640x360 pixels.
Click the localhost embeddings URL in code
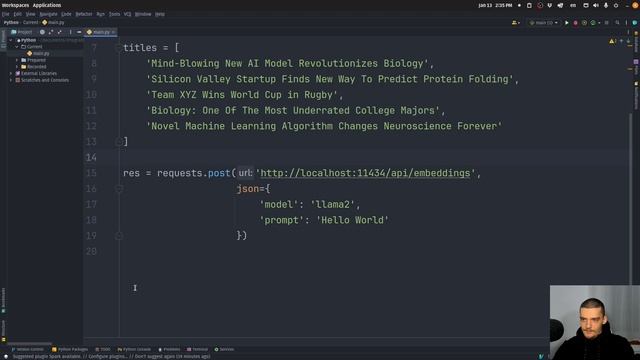(365, 173)
